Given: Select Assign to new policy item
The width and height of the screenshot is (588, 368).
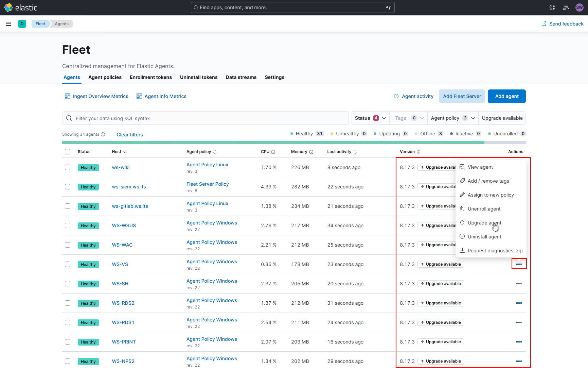Looking at the screenshot, I should point(491,195).
